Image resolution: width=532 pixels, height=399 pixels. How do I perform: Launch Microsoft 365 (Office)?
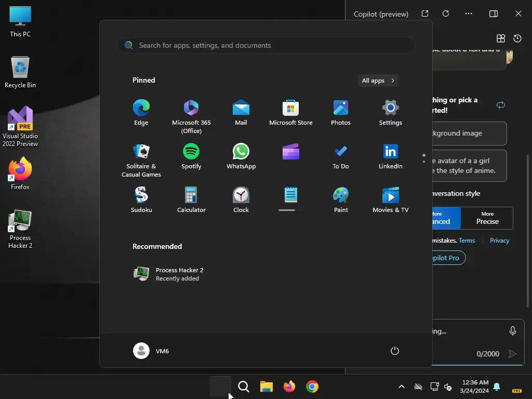191,116
